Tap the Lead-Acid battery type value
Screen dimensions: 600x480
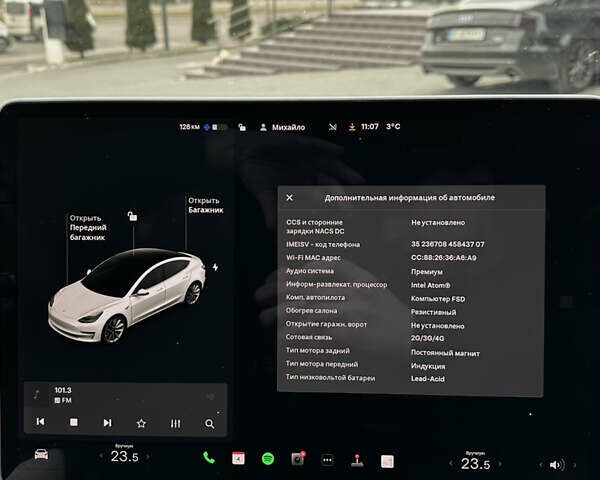[427, 379]
